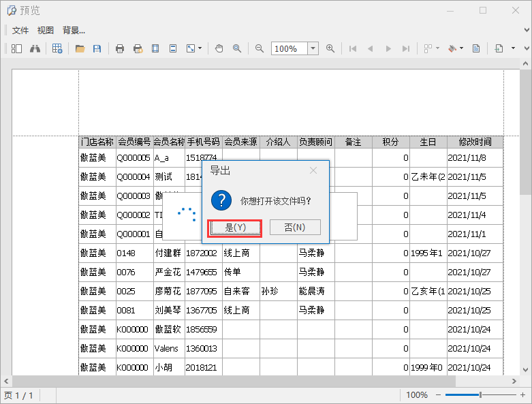Close the 导出 dialog
Image resolution: width=532 pixels, height=404 pixels.
tap(313, 170)
